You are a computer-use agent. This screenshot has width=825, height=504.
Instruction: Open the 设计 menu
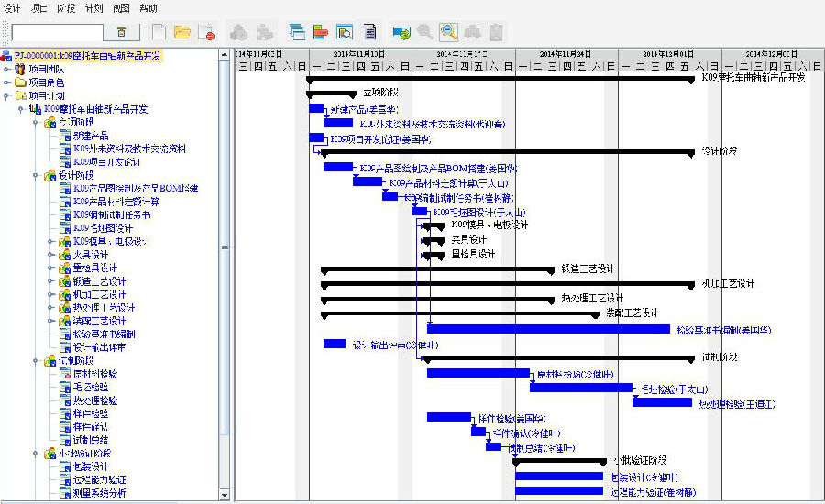pos(12,8)
